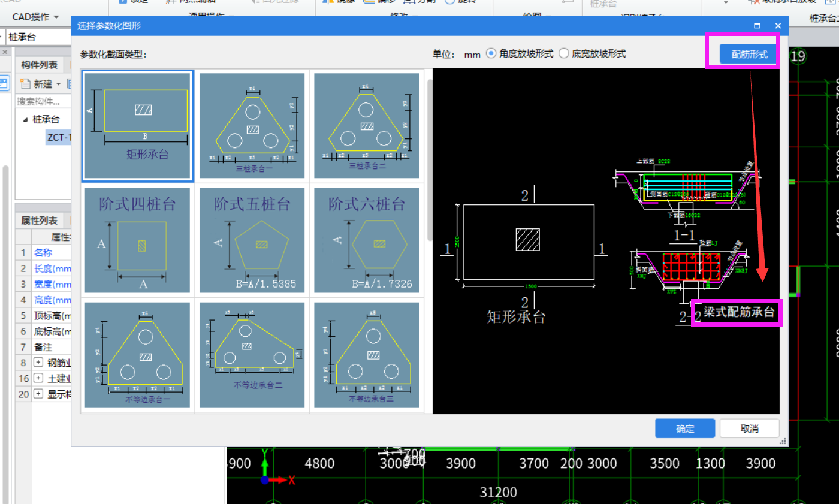Viewport: 839px width, 504px height.
Task: Click the 1300 dimension in the CAD view
Action: pos(711,464)
